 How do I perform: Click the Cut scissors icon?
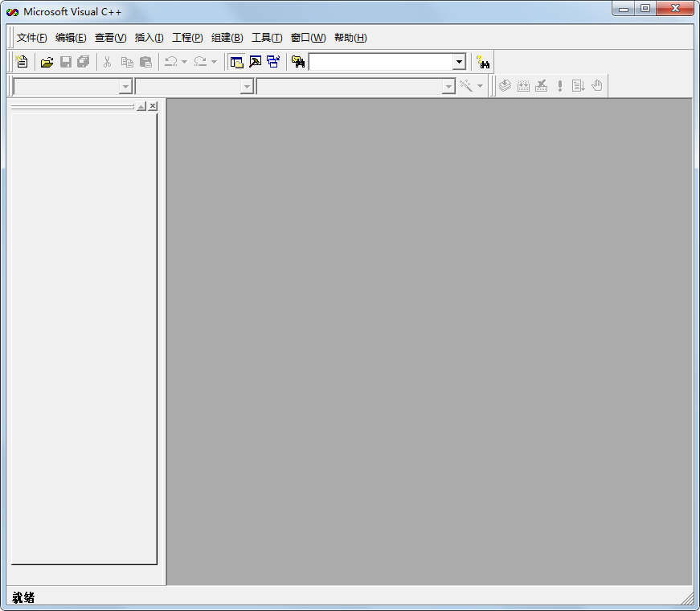coord(107,62)
